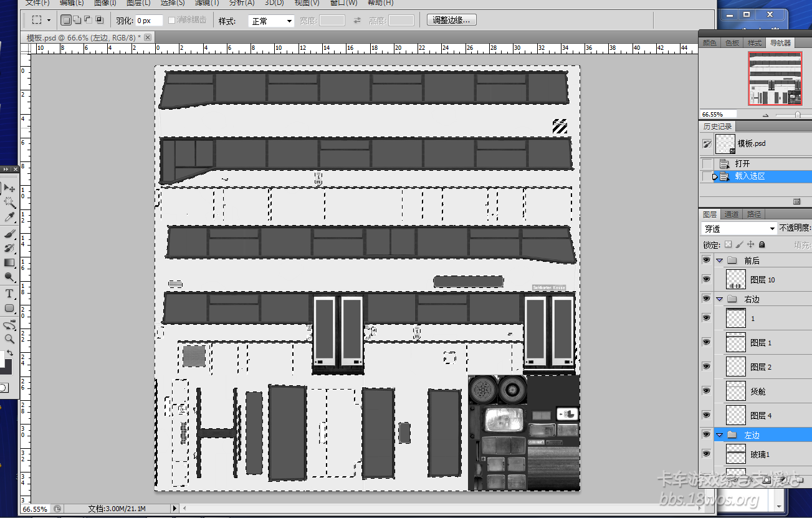
Task: Switch to the 通道 channels tab
Action: pyautogui.click(x=732, y=214)
